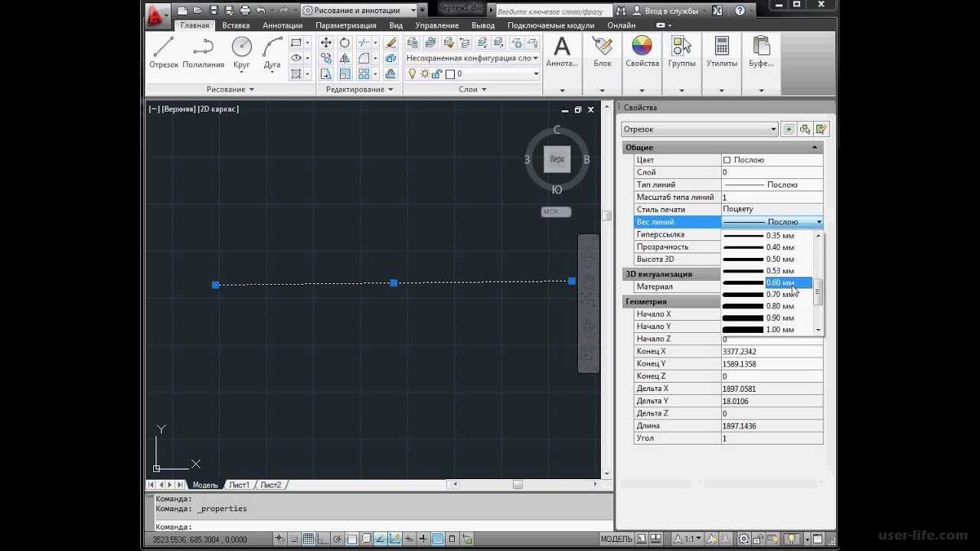Screen dimensions: 980x551
Task: Switch to the Параметризация ribbon tab
Action: tap(346, 25)
